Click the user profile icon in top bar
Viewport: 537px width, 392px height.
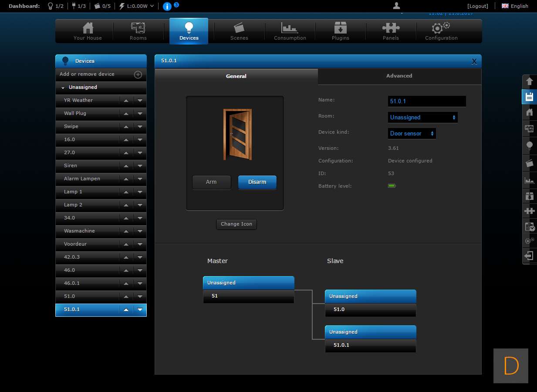396,6
